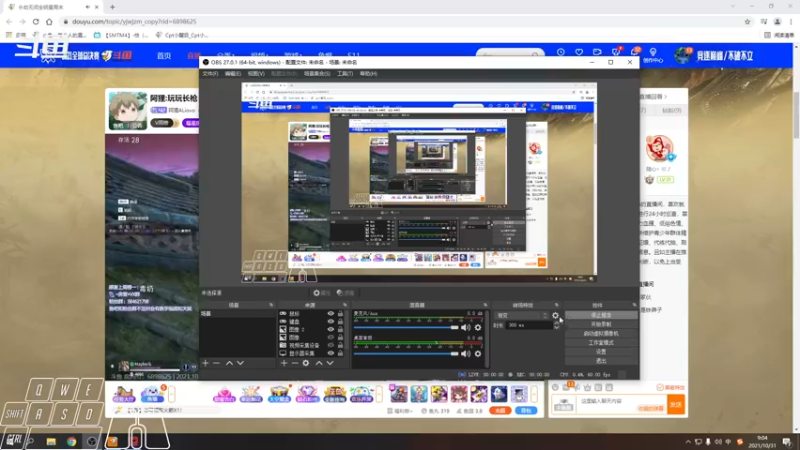Select the diamond gift in Douyu gift bar
Viewport: 800px width, 450px height.
(x=307, y=394)
